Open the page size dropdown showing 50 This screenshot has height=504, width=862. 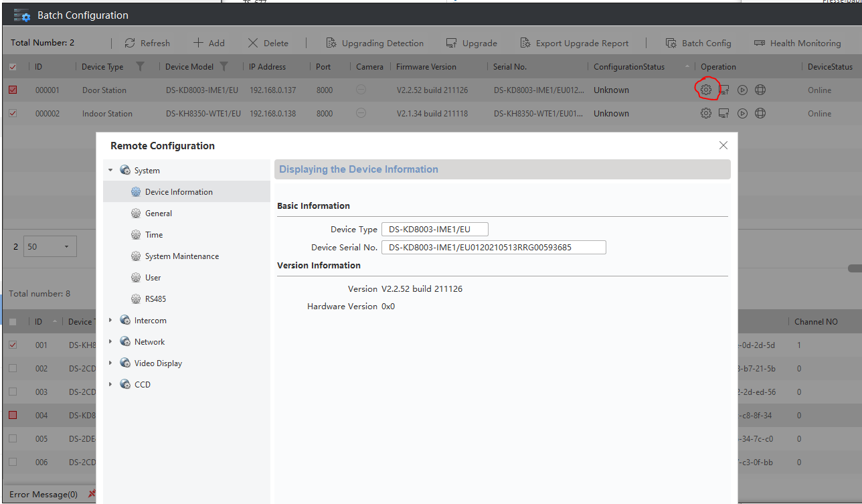[50, 246]
